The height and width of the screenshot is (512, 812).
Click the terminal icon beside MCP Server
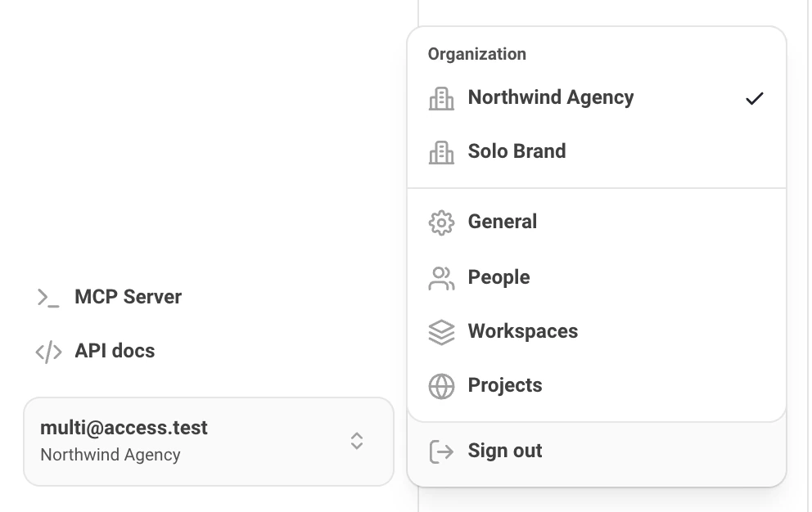pyautogui.click(x=48, y=298)
